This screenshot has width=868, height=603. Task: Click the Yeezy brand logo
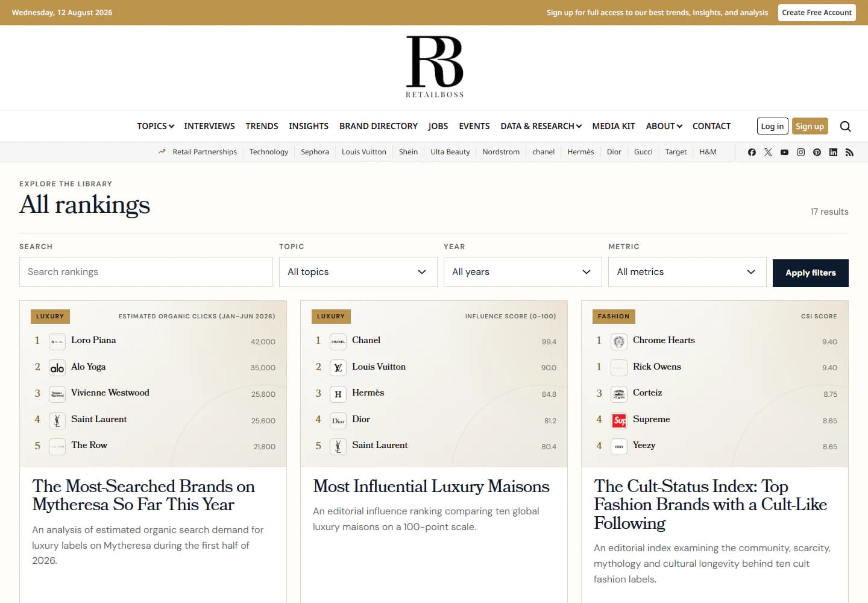coord(619,447)
